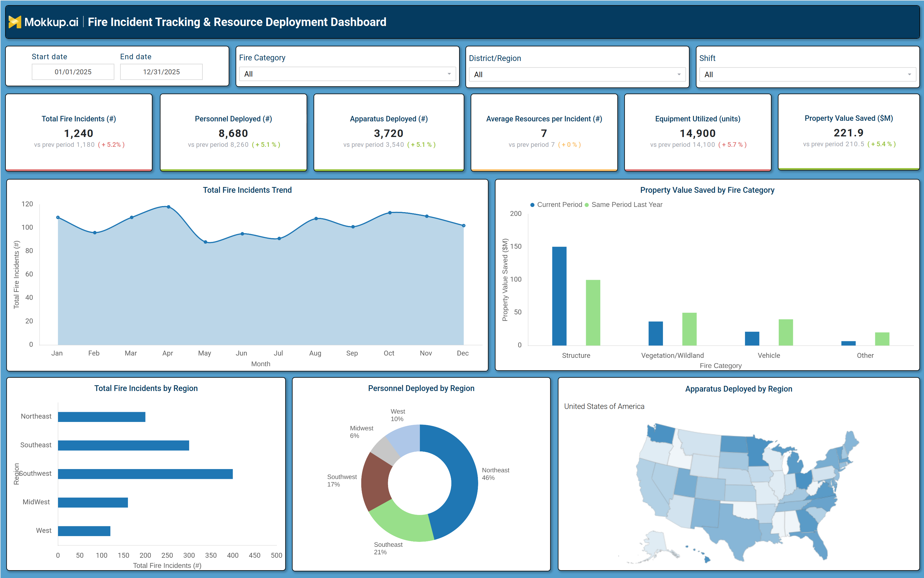Screen dimensions: 924x578
Task: Click the Other last year green bar
Action: [882, 339]
